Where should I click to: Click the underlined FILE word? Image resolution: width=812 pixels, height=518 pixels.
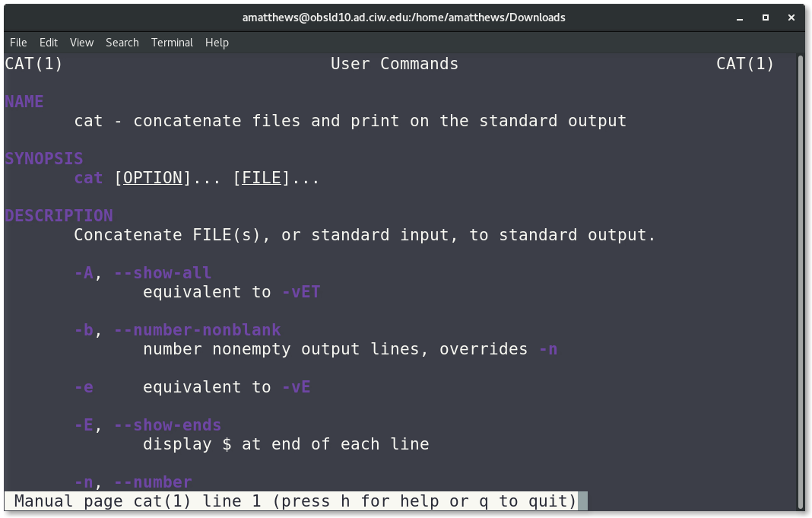tap(262, 178)
